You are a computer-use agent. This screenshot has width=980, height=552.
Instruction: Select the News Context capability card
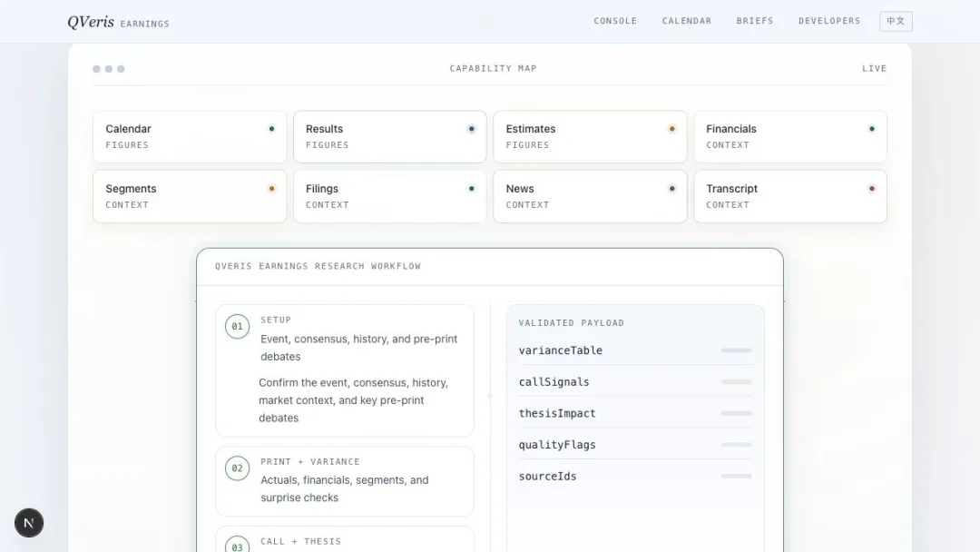(590, 196)
